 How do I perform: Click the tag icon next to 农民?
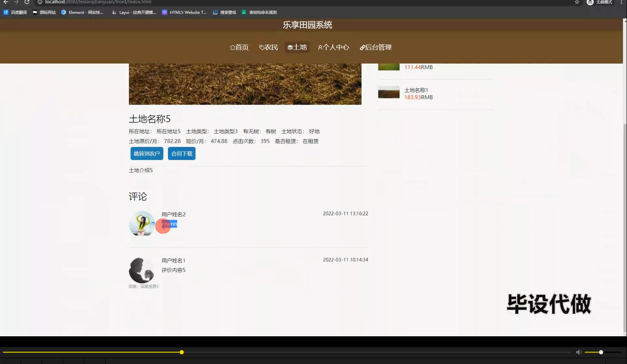[261, 47]
